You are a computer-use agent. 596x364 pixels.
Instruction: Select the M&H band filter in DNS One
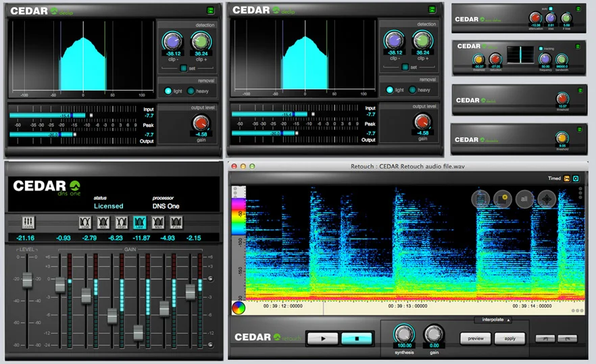click(x=158, y=222)
